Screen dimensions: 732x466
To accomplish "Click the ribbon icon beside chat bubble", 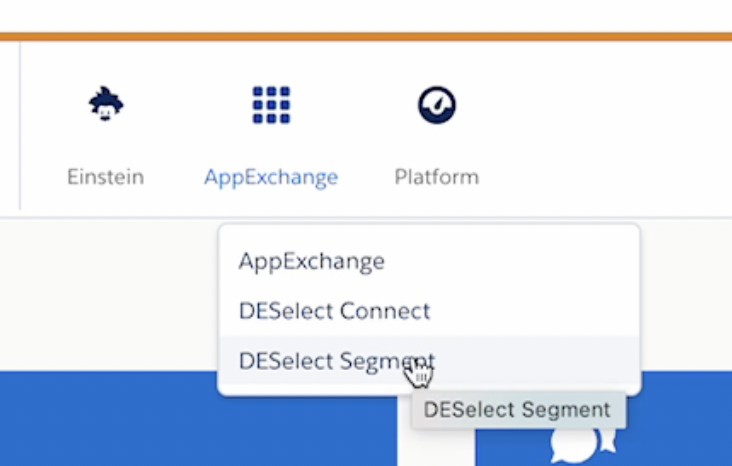I will 608,441.
